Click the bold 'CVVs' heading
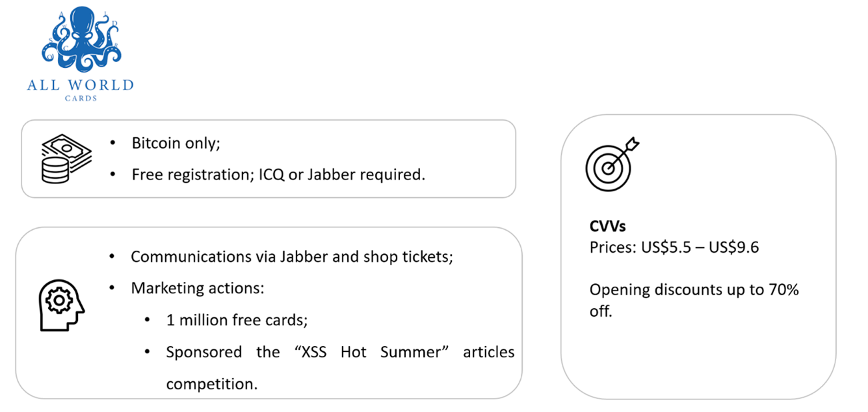Image resolution: width=868 pixels, height=412 pixels. pyautogui.click(x=607, y=226)
